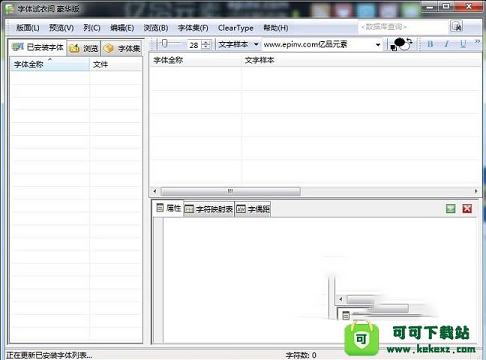Reset colors with the small black-white squares icon
Image resolution: width=486 pixels, height=360 pixels.
click(393, 48)
